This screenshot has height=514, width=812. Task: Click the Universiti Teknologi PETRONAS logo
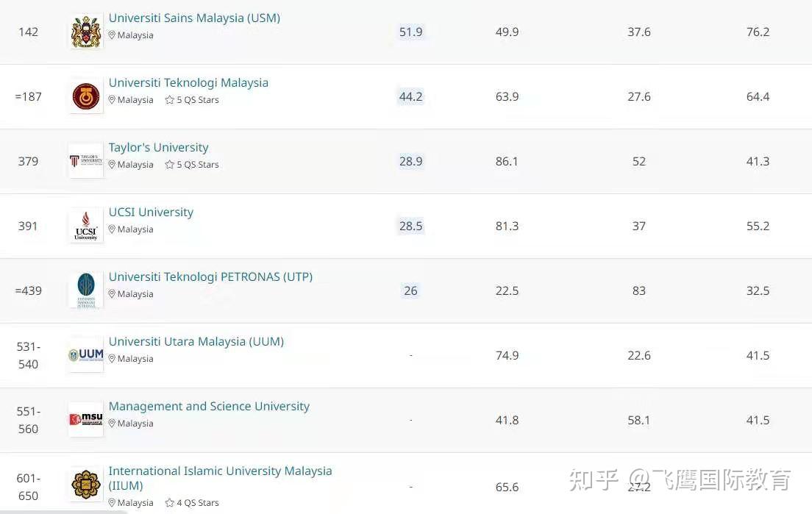coord(86,290)
